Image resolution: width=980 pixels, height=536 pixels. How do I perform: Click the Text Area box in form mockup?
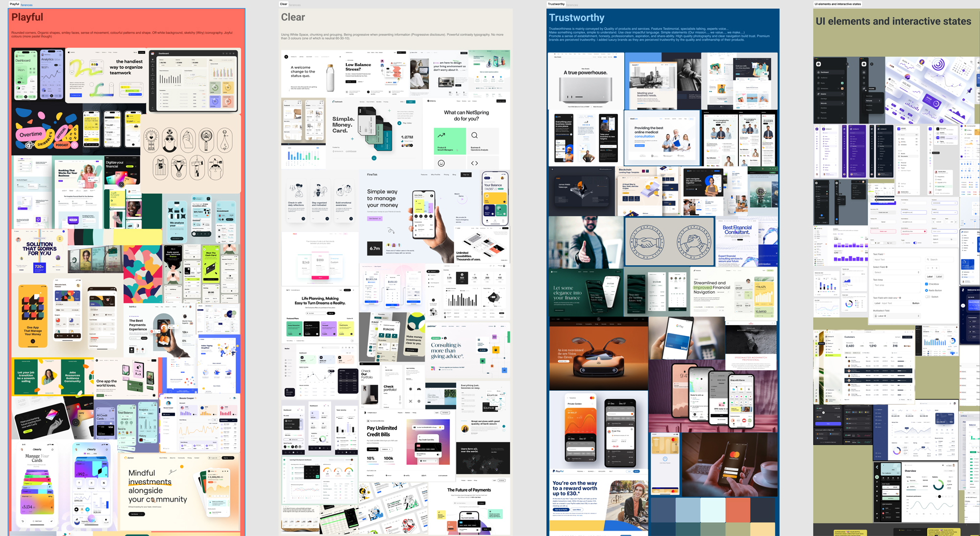(897, 288)
